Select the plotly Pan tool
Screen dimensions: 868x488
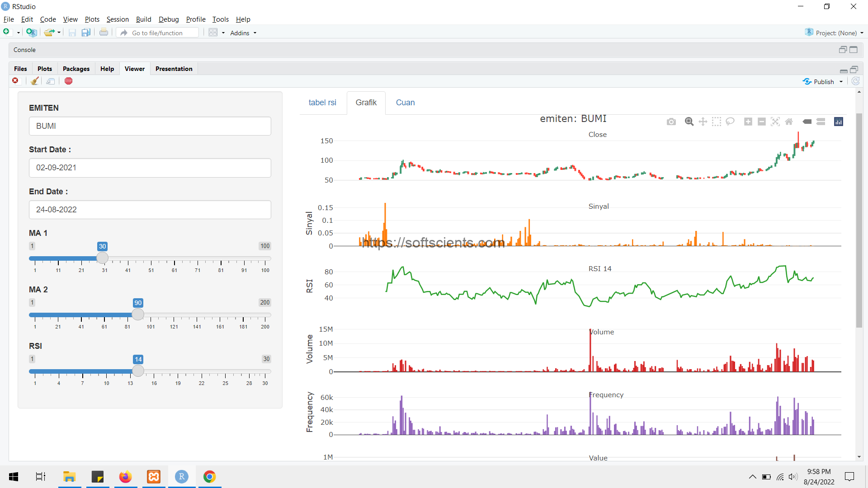703,122
